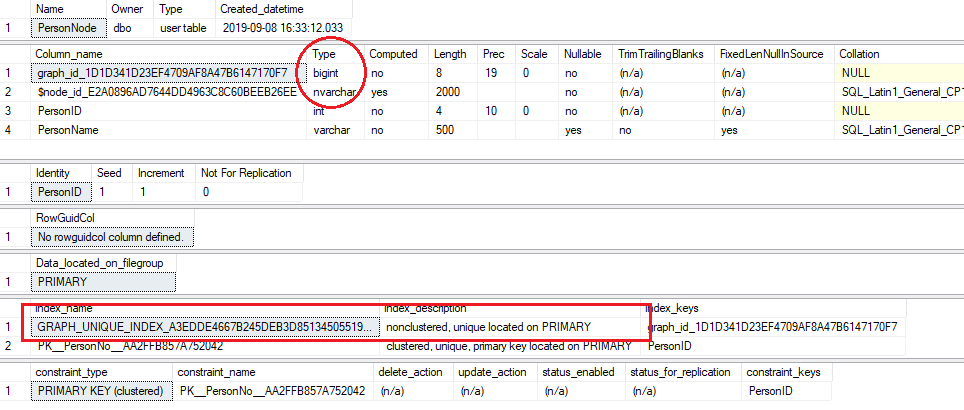
Task: Select the PK__PersonNo index name cell
Action: tap(143, 346)
